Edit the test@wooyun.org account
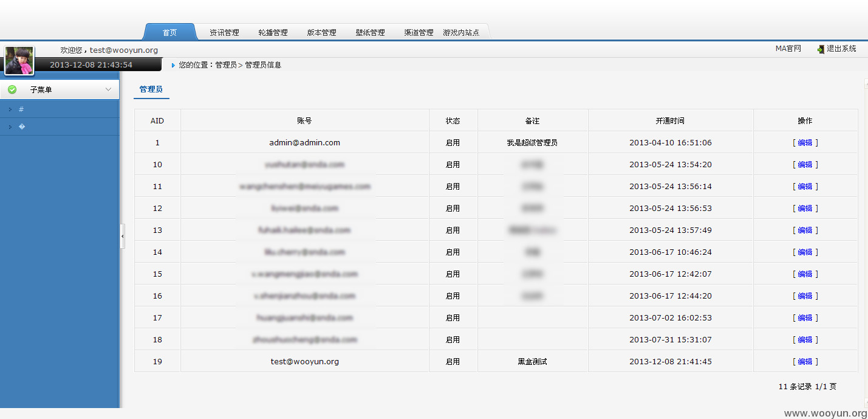Image resolution: width=868 pixels, height=419 pixels. (x=805, y=362)
